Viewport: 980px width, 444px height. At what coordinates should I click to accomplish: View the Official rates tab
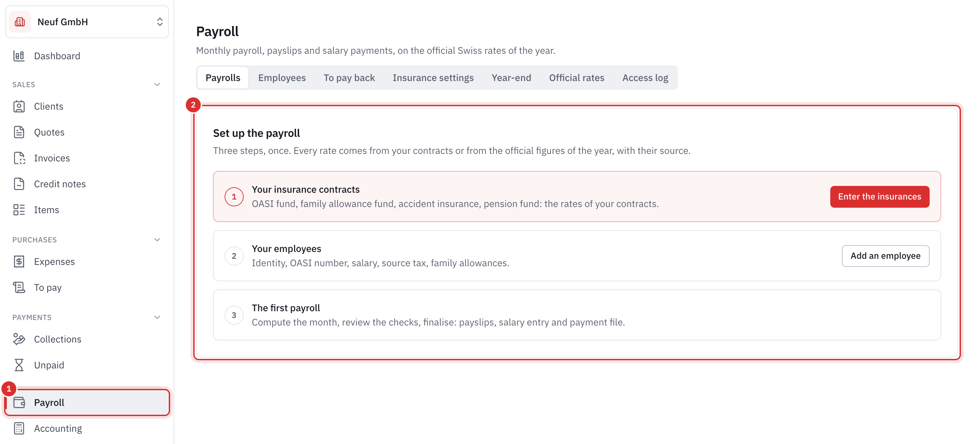576,78
